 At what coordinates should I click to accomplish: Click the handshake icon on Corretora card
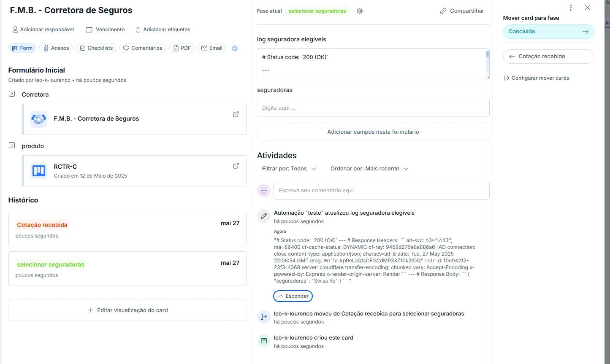(x=39, y=119)
